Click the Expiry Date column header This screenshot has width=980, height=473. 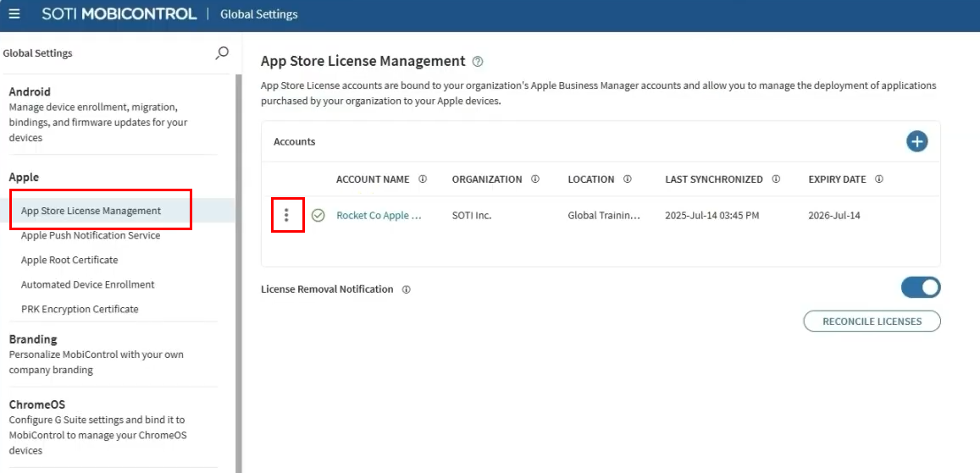(x=837, y=179)
